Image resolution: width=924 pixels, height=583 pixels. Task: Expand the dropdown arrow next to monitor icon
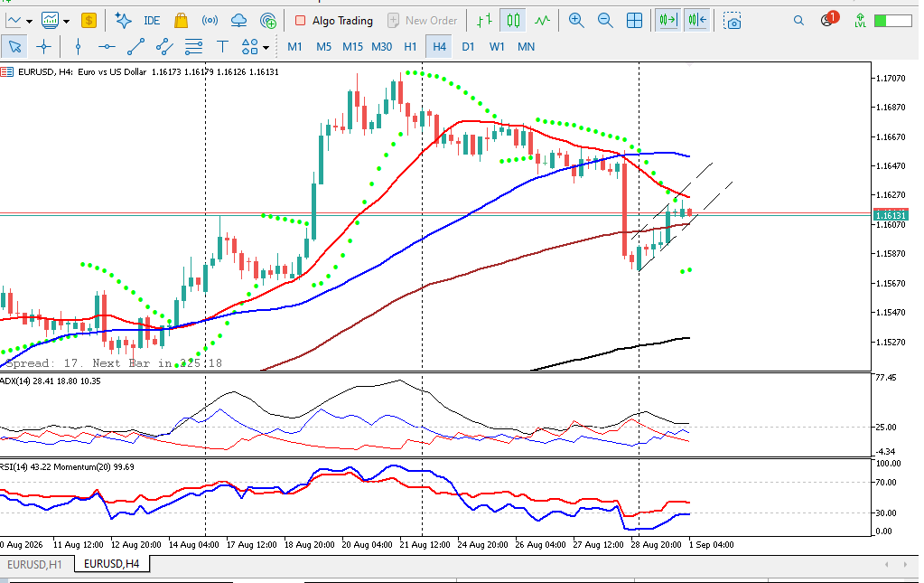pos(66,21)
